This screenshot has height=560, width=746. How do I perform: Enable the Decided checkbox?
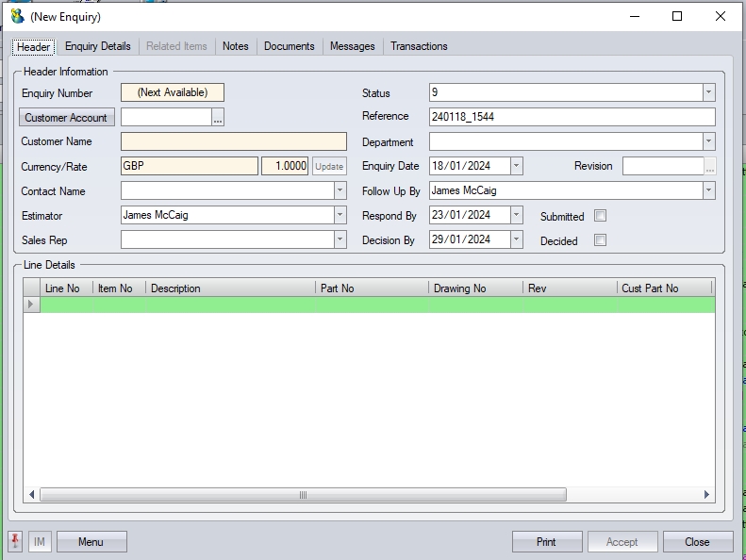click(x=600, y=240)
